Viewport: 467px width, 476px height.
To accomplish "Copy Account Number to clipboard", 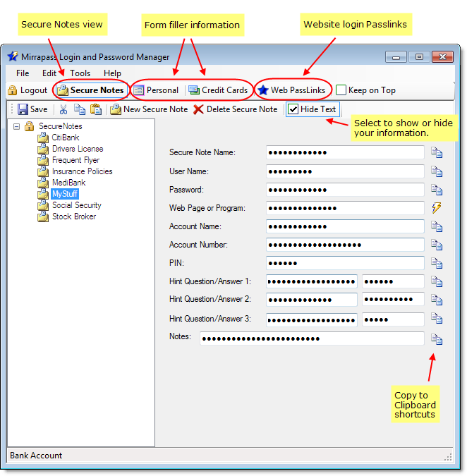I will coord(437,245).
